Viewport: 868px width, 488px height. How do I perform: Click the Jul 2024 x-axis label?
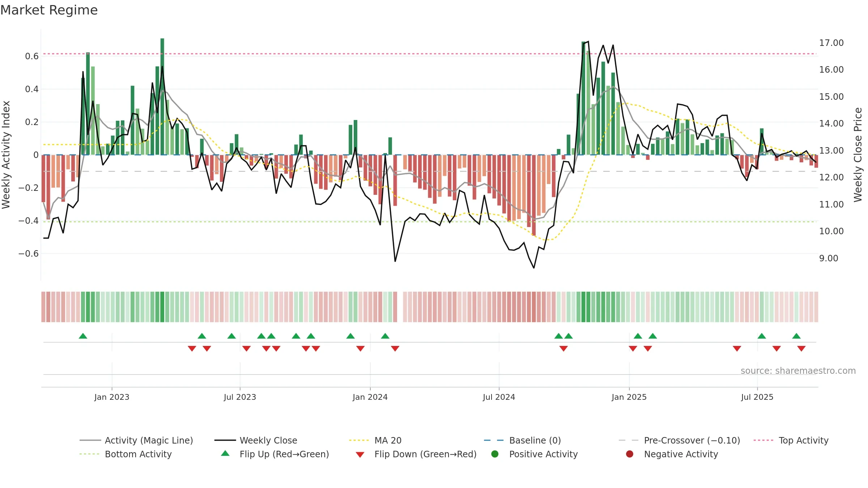point(499,397)
